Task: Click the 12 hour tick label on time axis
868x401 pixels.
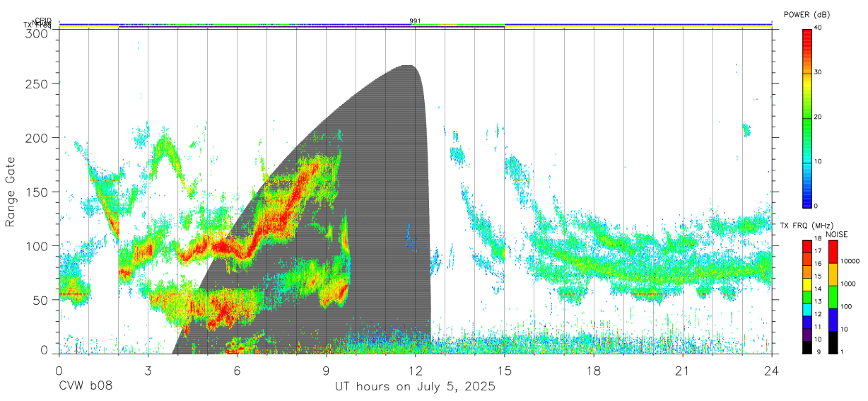Action: 416,370
